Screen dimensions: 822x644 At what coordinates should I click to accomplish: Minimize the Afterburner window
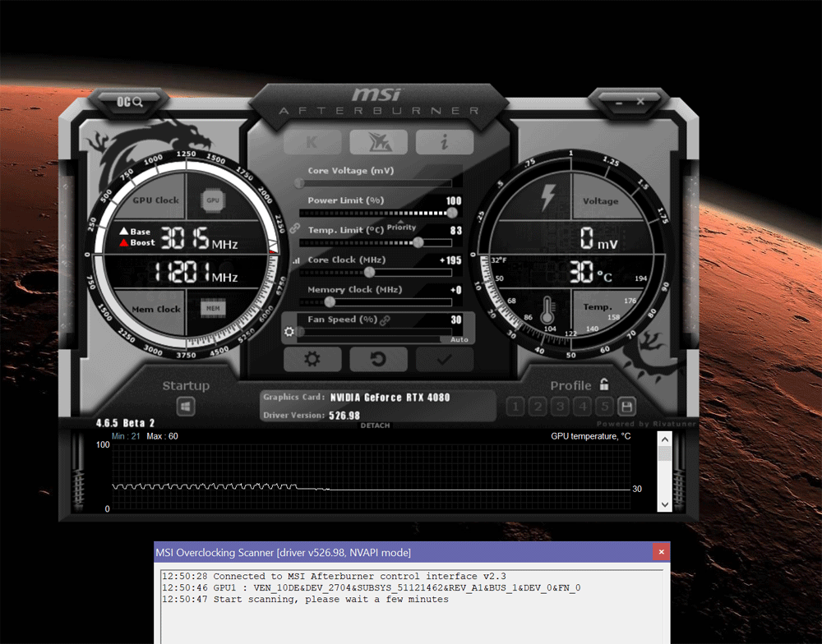tap(619, 103)
